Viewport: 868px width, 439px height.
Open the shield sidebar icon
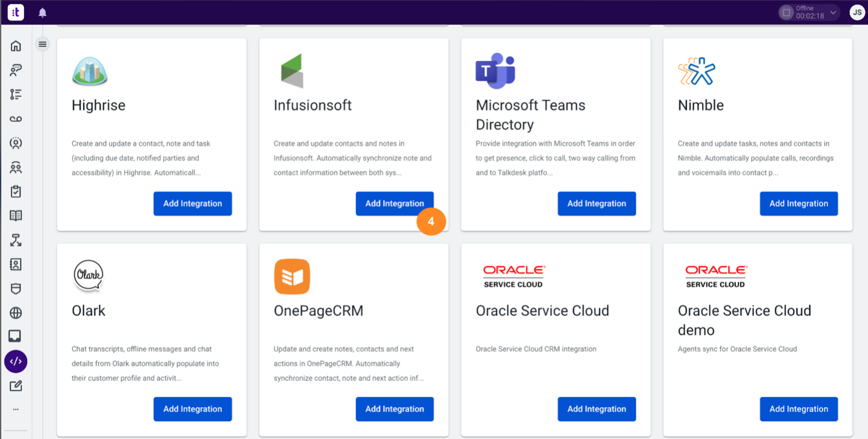tap(16, 289)
